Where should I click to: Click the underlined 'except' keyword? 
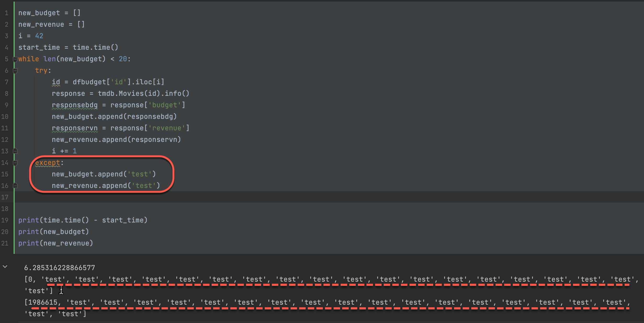coord(48,163)
